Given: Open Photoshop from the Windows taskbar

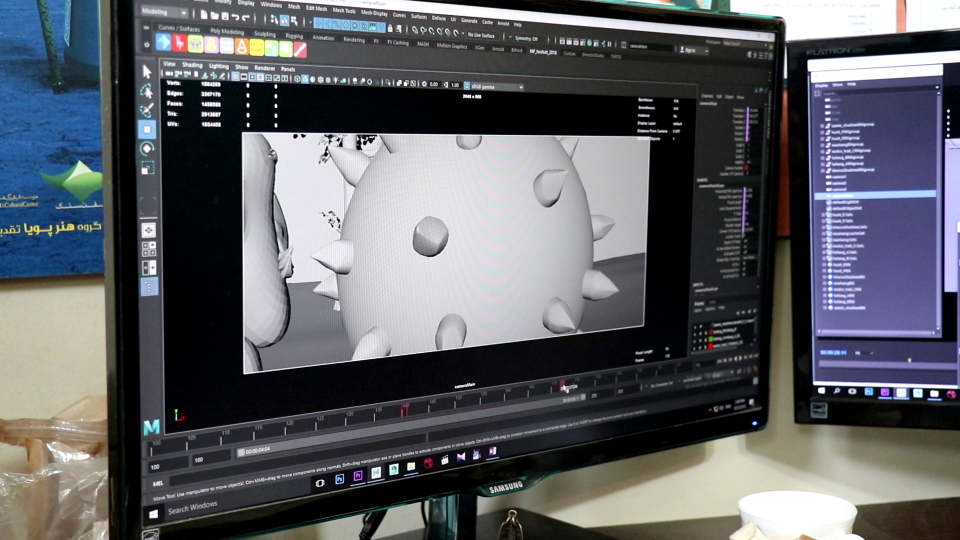Looking at the screenshot, I should tap(340, 480).
